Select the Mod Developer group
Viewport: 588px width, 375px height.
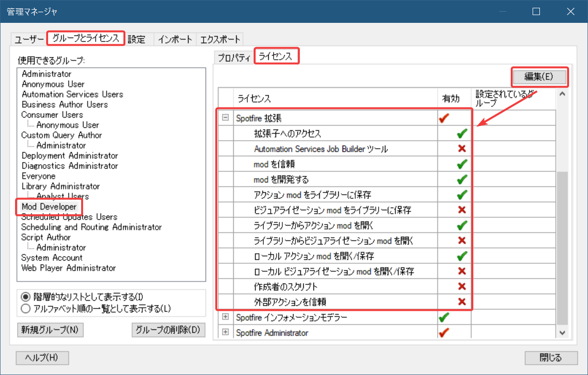(x=49, y=207)
